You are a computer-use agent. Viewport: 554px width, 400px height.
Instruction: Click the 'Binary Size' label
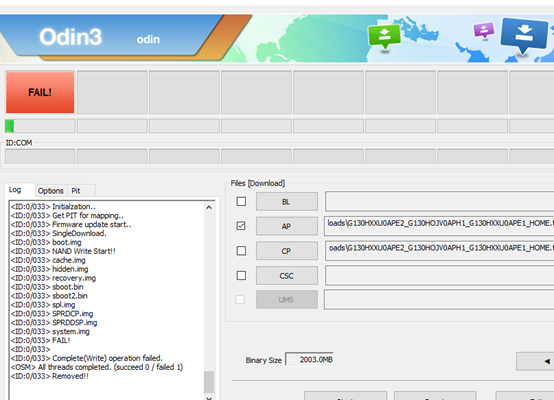(x=264, y=360)
